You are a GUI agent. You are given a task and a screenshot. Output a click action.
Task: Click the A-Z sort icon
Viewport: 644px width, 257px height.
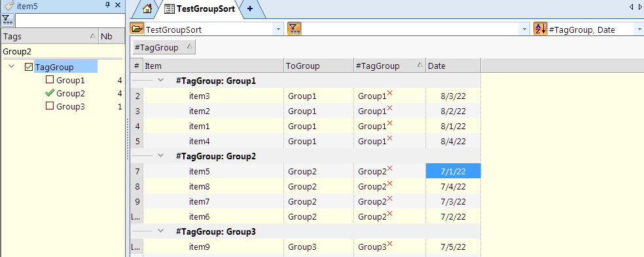click(540, 29)
